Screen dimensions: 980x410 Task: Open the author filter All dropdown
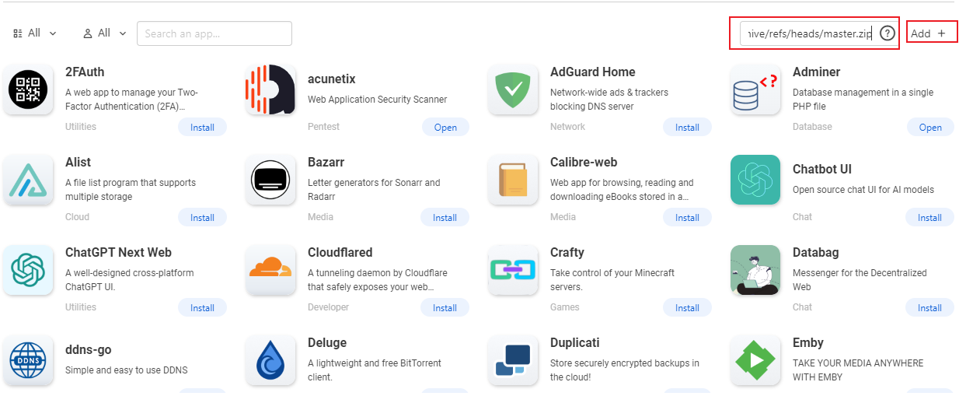pos(106,33)
